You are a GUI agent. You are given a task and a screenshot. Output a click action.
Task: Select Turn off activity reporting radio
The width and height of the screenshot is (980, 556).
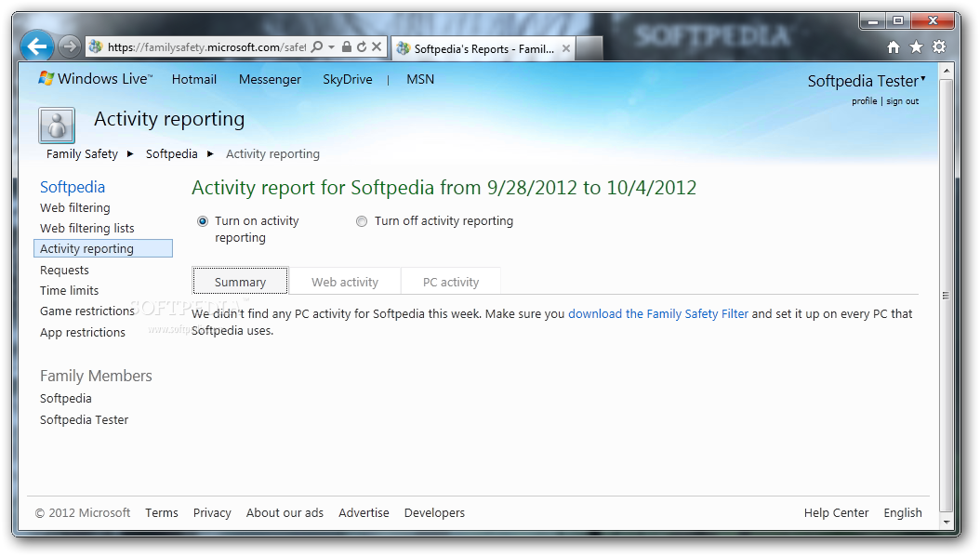point(362,221)
